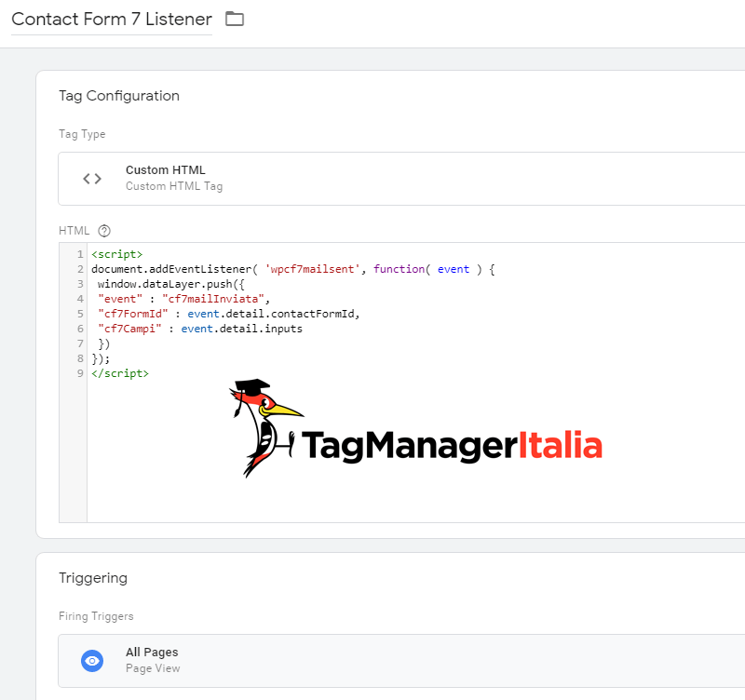Click the "cf7FormId" key in line 5
Image resolution: width=745 pixels, height=700 pixels.
pyautogui.click(x=133, y=314)
